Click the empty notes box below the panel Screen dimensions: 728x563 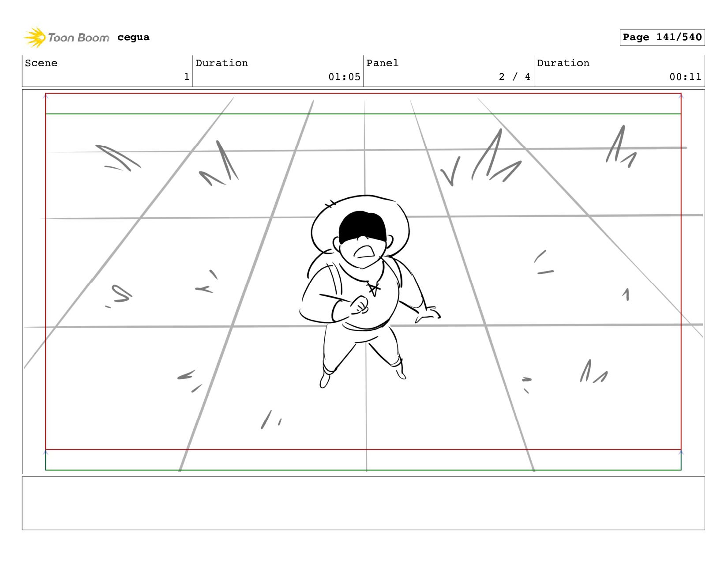tap(363, 503)
